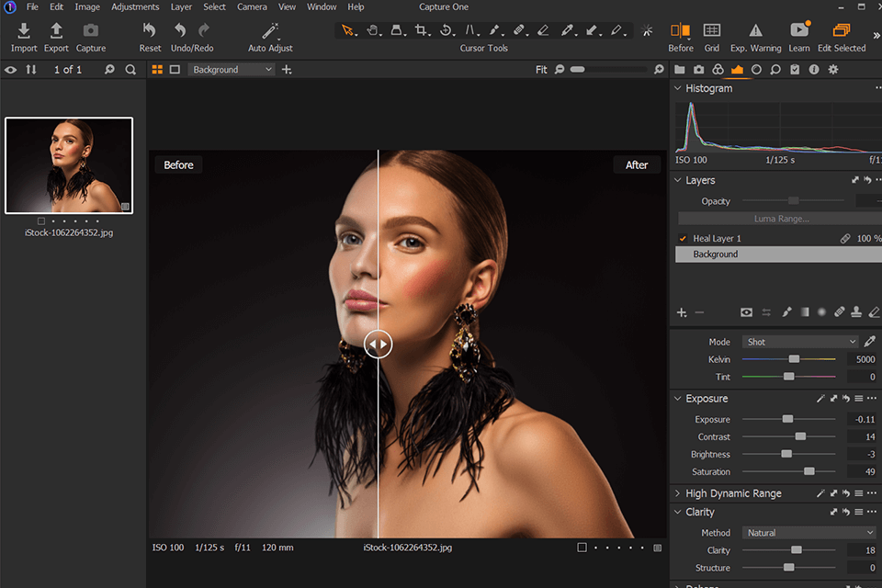Open the Adjustments menu
This screenshot has height=588, width=882.
pos(135,6)
